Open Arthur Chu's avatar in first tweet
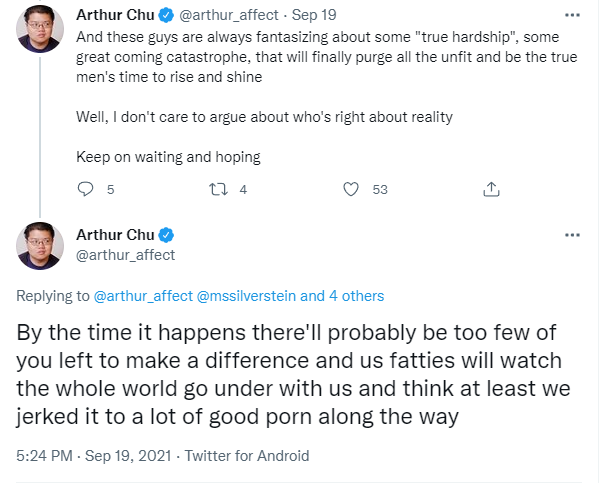 40,29
